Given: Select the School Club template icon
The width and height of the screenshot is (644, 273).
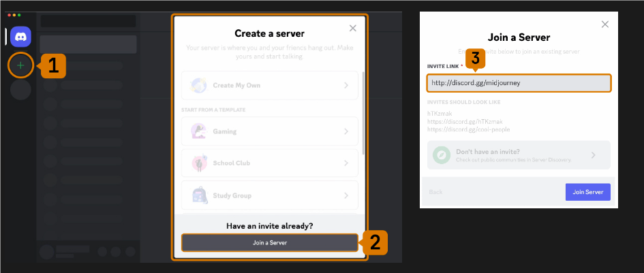Looking at the screenshot, I should [199, 163].
